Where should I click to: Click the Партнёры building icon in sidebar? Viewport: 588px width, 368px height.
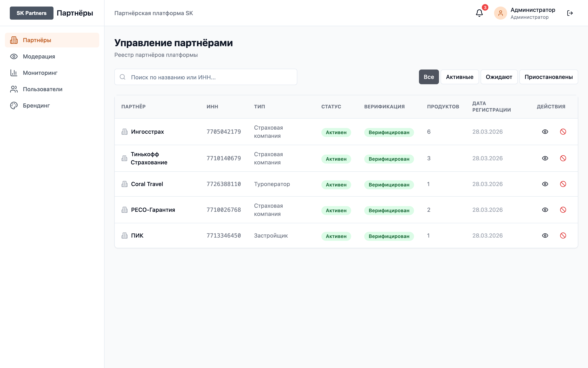point(14,40)
